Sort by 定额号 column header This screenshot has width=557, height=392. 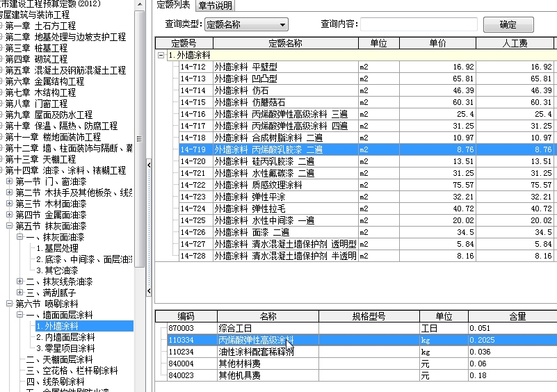[x=184, y=43]
